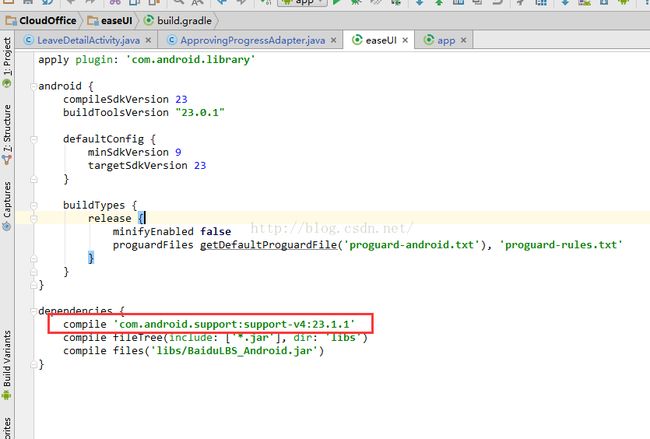Click fold marker at defaultConfig closing brace
The width and height of the screenshot is (650, 439).
tap(34, 179)
